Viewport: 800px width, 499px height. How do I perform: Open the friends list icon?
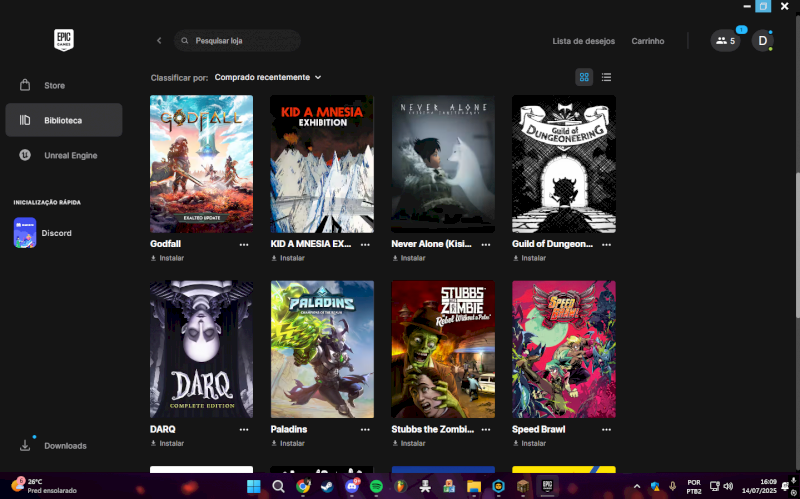pyautogui.click(x=725, y=41)
